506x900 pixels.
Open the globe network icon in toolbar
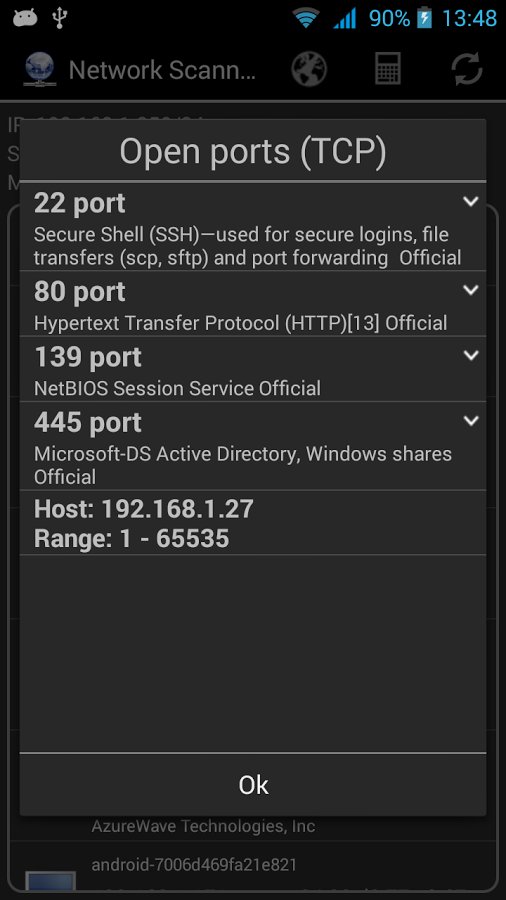[309, 69]
